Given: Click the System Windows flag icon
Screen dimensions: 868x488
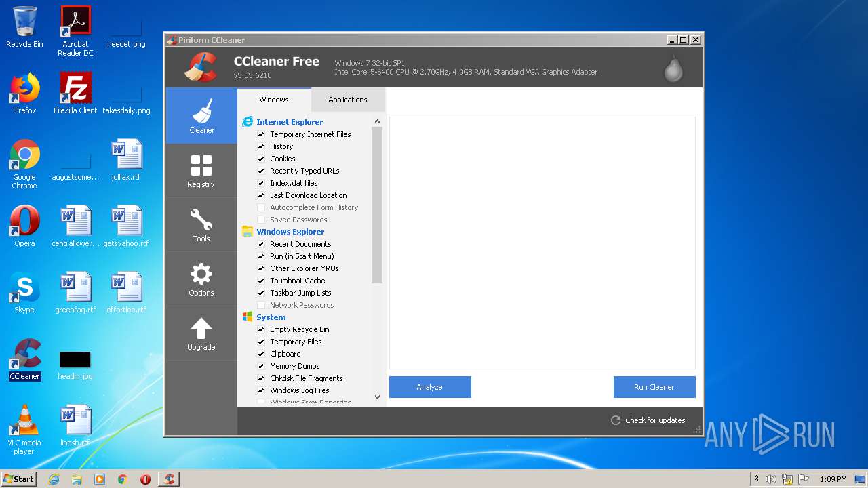Looking at the screenshot, I should [248, 317].
